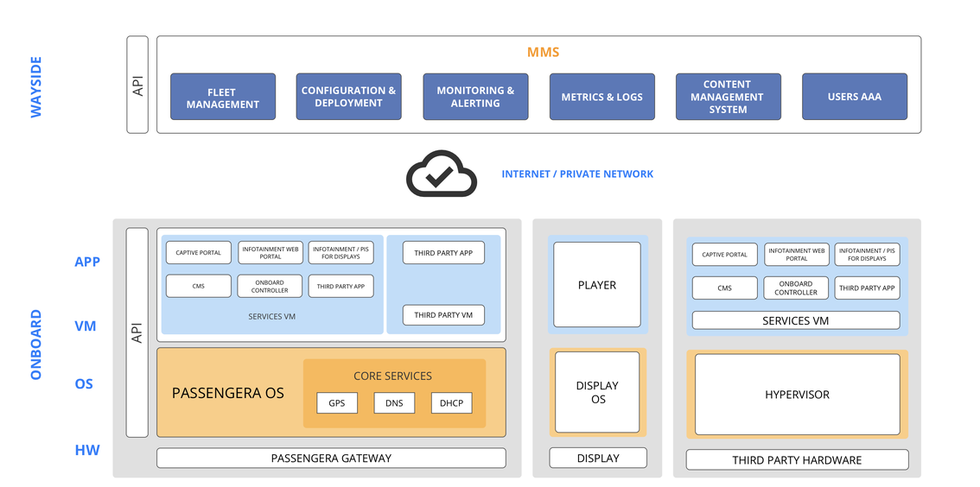Screen dimensions: 980x487
Task: Click the APP layer label
Action: pos(87,262)
